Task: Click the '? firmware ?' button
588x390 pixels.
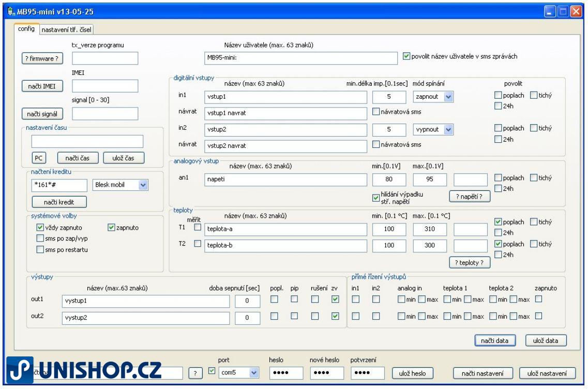Action: [x=41, y=58]
